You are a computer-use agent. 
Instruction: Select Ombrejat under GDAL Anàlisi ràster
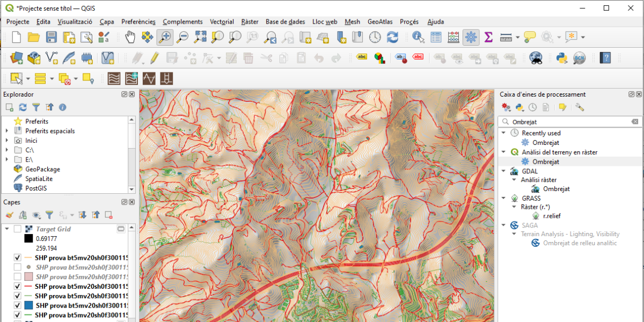coord(557,189)
